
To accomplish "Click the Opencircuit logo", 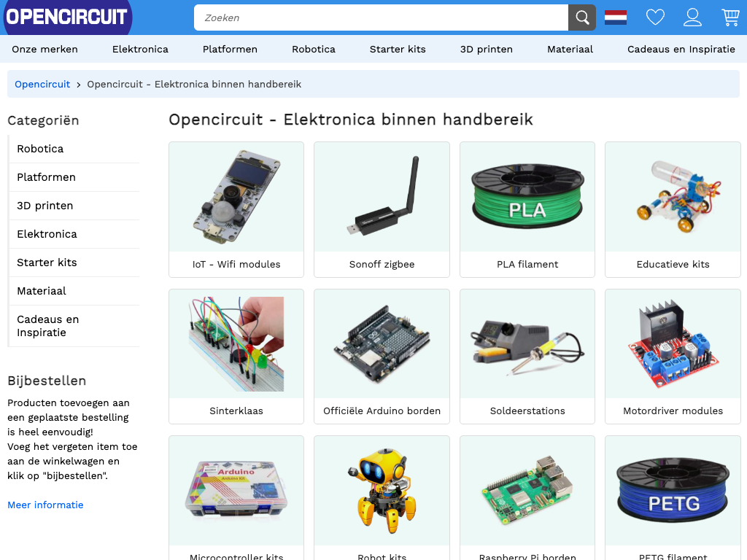I will coord(66,17).
